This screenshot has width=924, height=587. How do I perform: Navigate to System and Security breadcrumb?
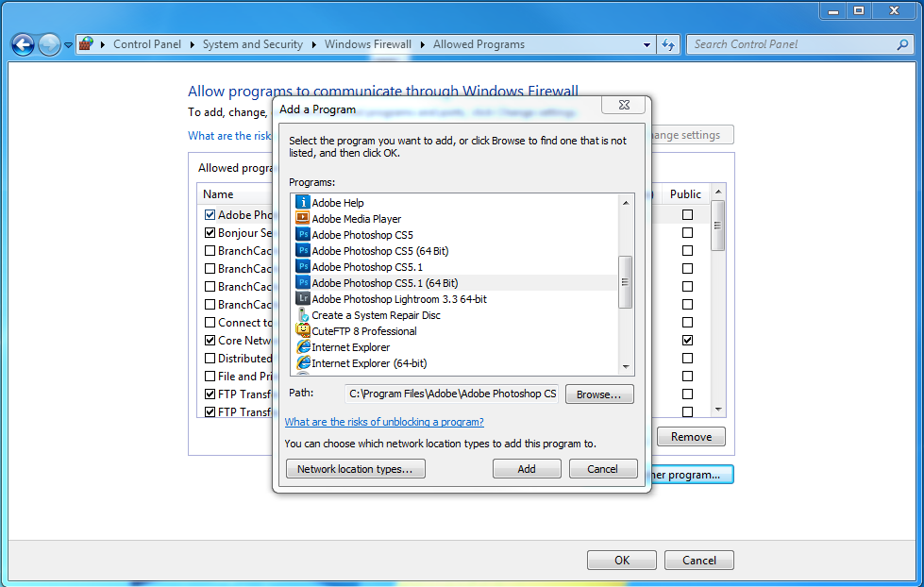click(x=253, y=44)
